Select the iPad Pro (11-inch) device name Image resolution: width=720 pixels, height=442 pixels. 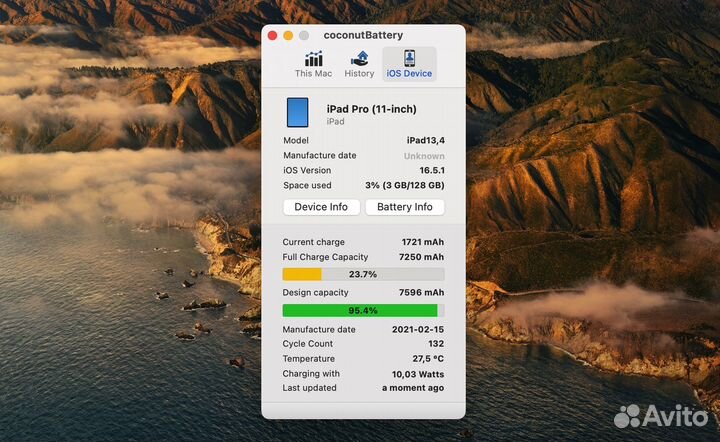[x=371, y=109]
